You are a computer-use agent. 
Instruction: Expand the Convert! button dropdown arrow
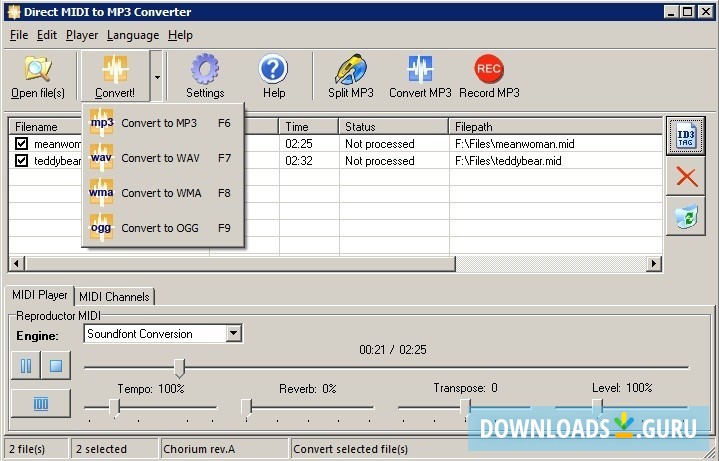(157, 76)
